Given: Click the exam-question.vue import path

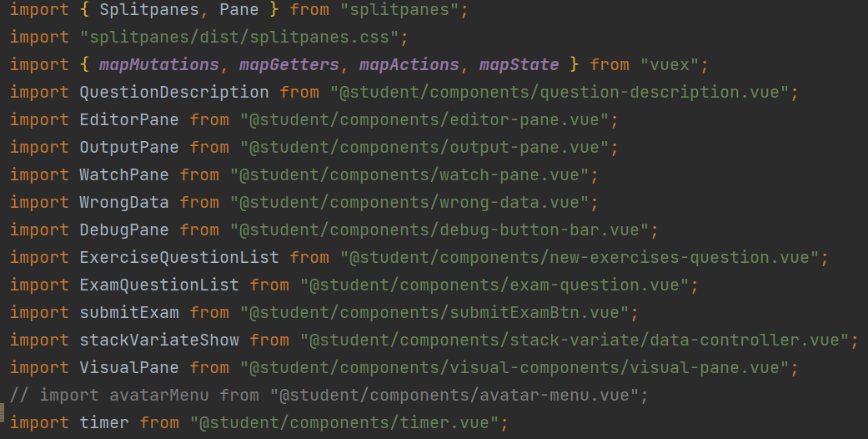Looking at the screenshot, I should (x=494, y=285).
